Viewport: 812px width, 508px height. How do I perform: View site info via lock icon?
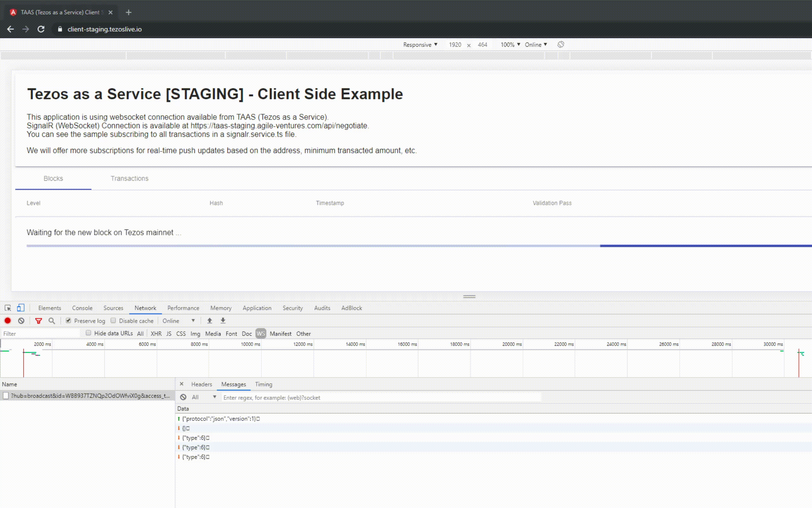coord(60,29)
